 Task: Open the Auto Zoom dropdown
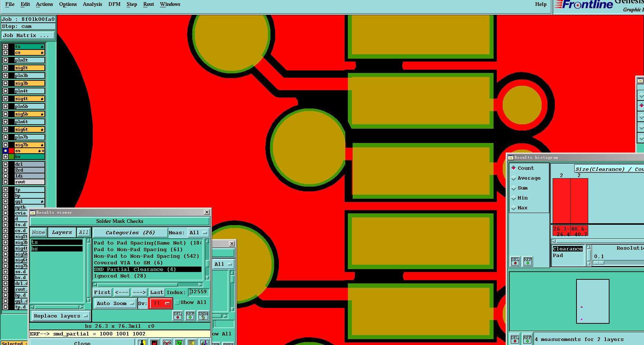coord(115,304)
